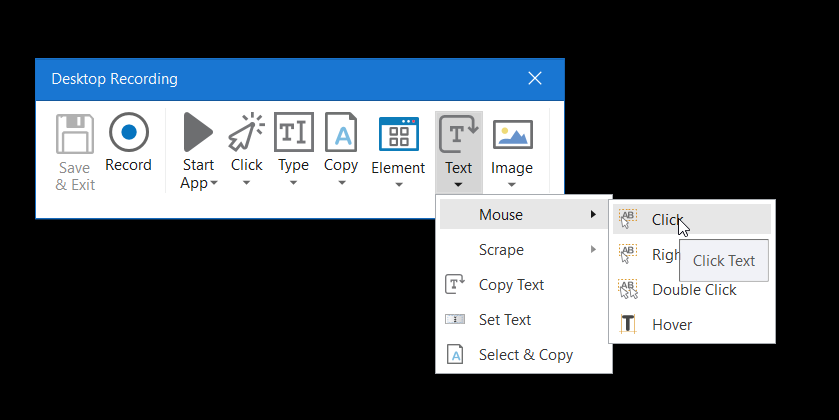Viewport: 839px width, 420px height.
Task: Open the dropdown arrow under Type
Action: (x=293, y=183)
